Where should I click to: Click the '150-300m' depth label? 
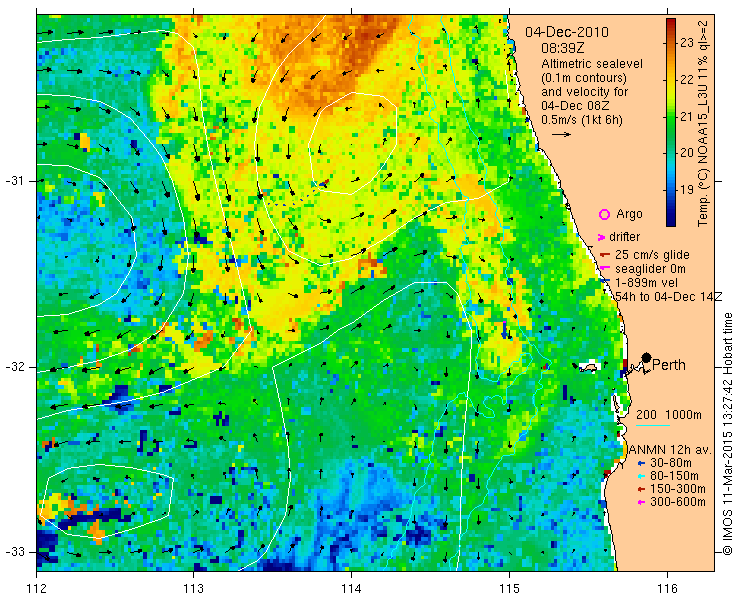678,489
